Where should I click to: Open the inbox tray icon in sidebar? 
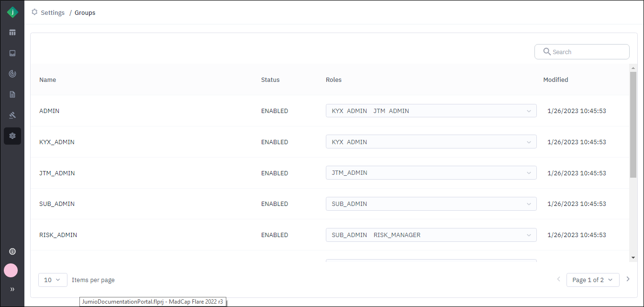tap(12, 53)
